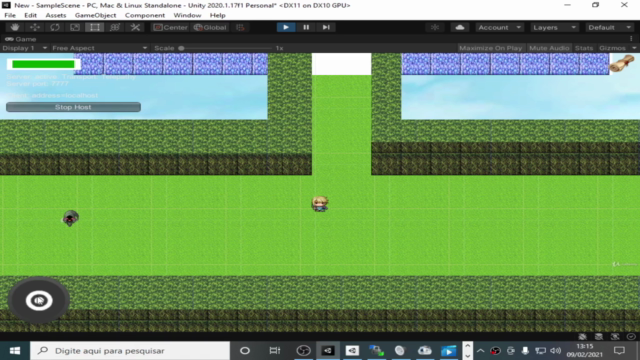Click the volume tray icon
The height and width of the screenshot is (360, 640).
click(556, 351)
